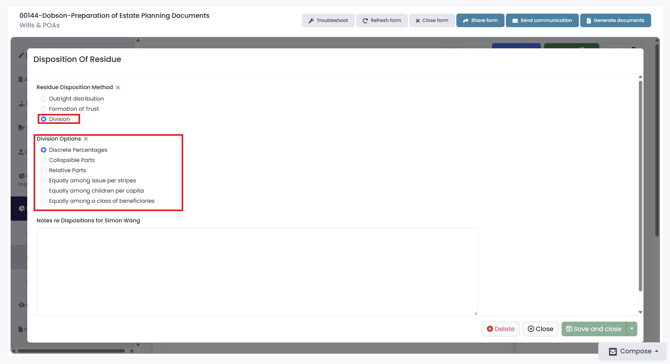
Task: Choose Discrete Percentages option
Action: tap(44, 150)
